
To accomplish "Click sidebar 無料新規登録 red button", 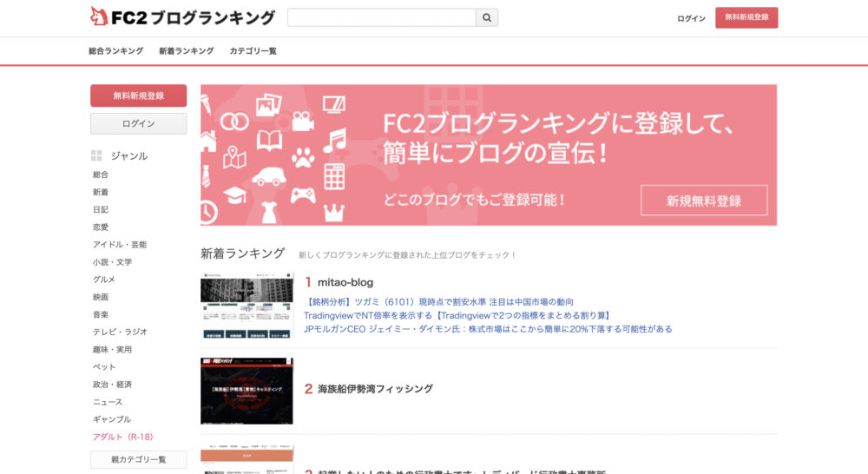I will pyautogui.click(x=138, y=95).
